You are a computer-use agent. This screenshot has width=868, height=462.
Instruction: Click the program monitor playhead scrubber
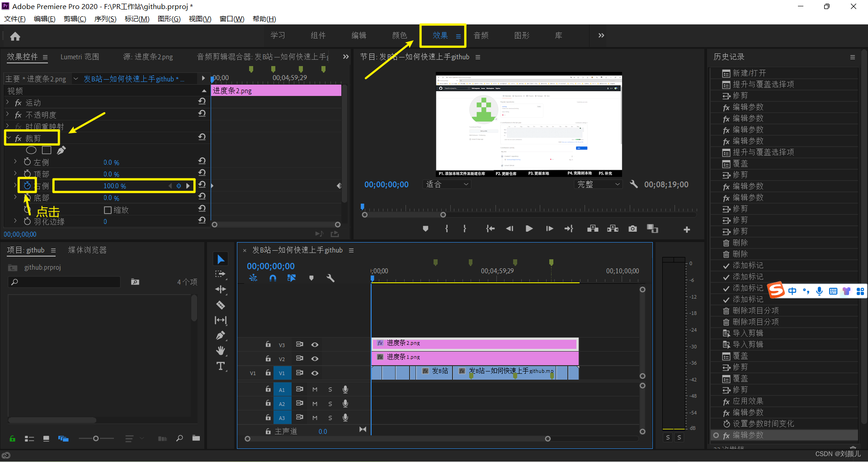click(363, 207)
